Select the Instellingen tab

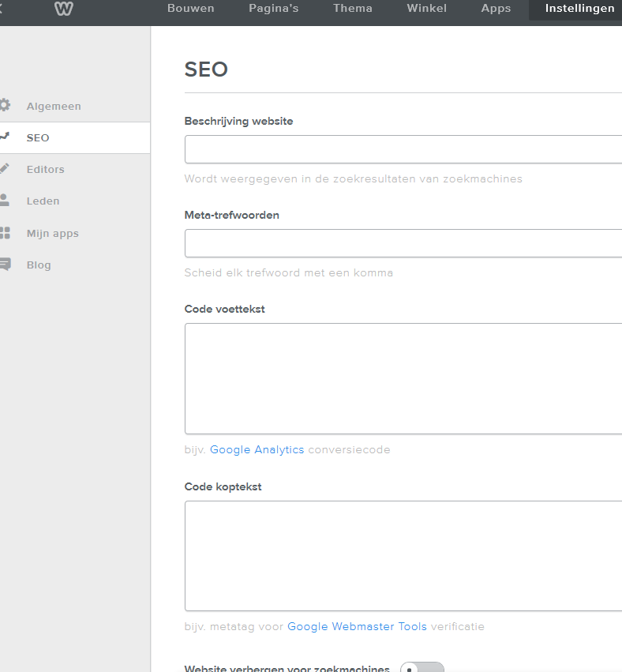(579, 9)
